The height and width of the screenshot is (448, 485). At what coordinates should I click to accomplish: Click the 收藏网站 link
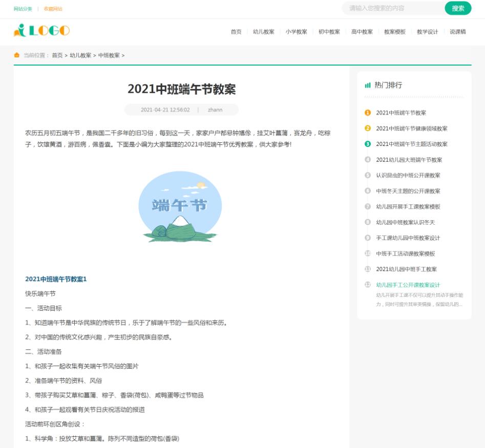[x=53, y=9]
